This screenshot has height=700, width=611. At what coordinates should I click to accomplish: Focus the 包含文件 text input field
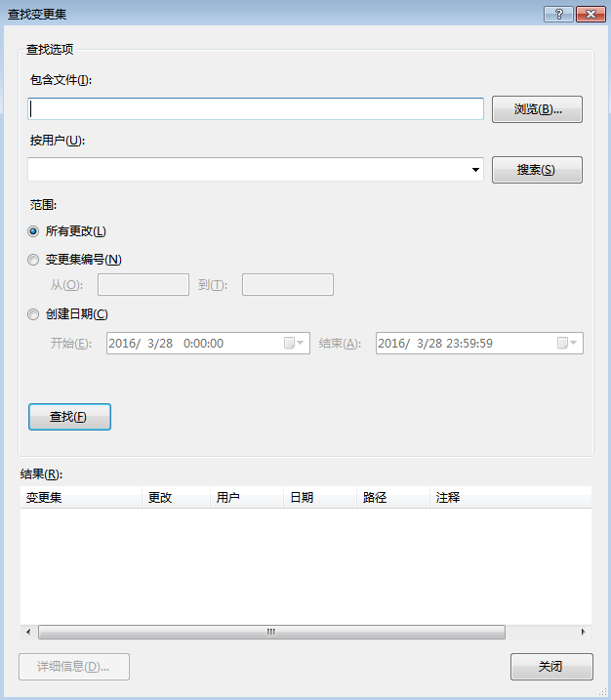[x=256, y=109]
